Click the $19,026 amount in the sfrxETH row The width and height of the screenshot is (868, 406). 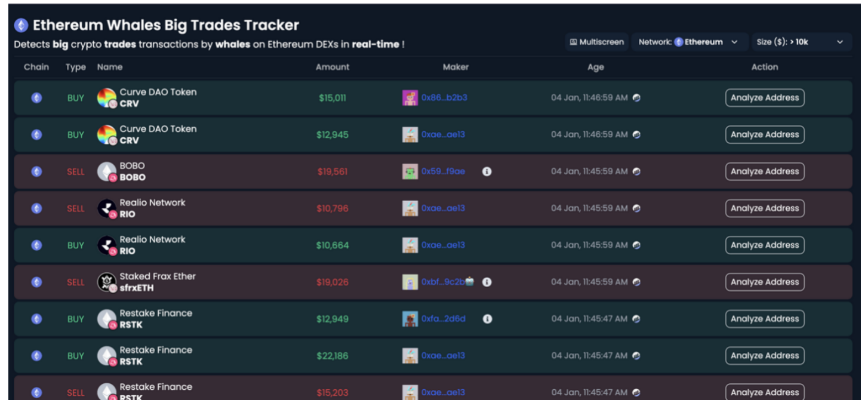click(333, 282)
